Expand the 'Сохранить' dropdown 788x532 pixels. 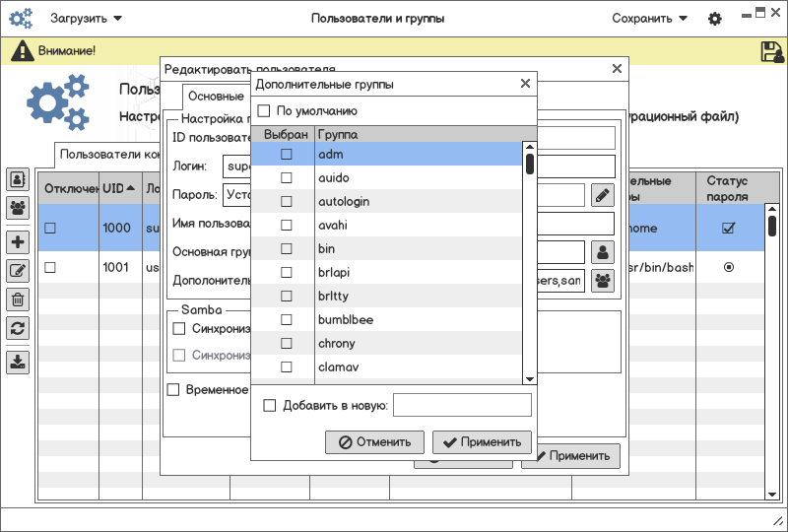point(649,19)
